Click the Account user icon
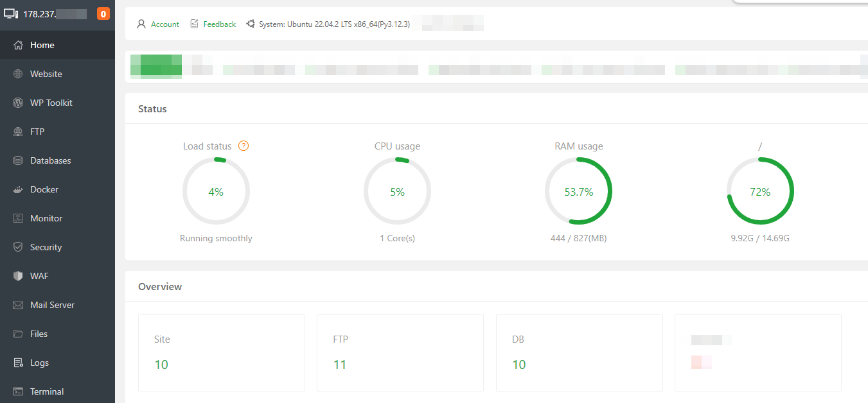 click(141, 24)
